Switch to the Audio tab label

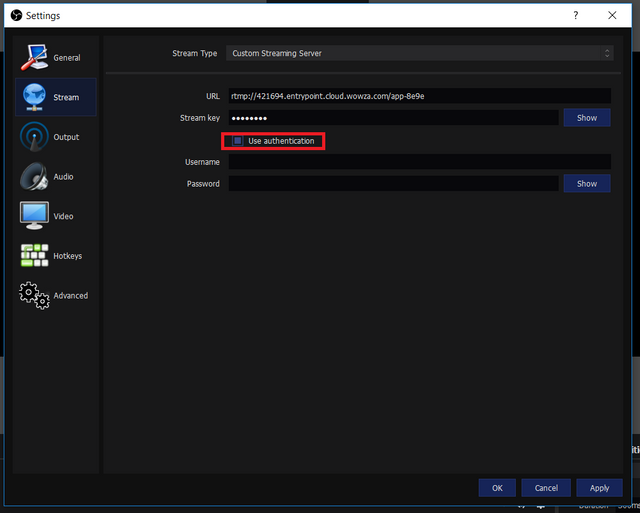click(x=63, y=177)
